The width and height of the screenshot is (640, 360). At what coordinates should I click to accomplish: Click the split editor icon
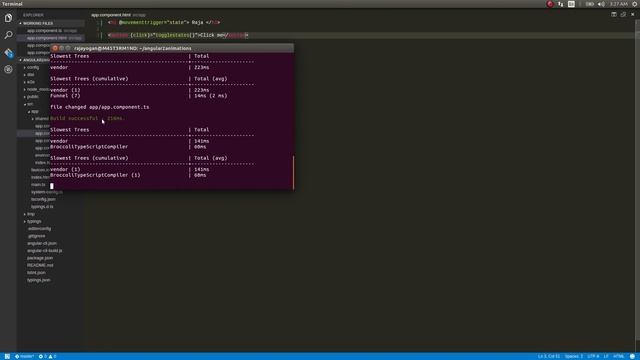pyautogui.click(x=614, y=14)
